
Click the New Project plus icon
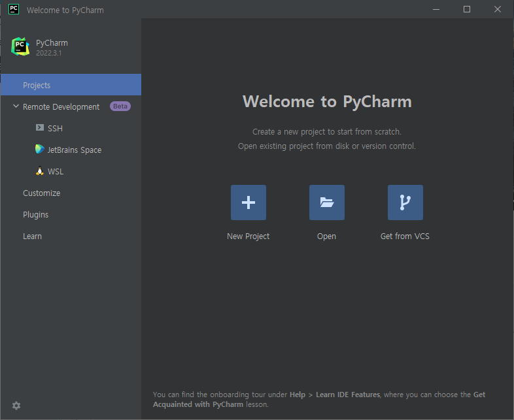click(248, 202)
